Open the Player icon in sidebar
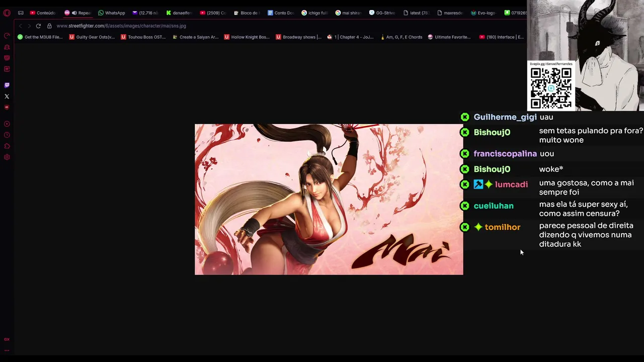The height and width of the screenshot is (362, 644). (7, 124)
